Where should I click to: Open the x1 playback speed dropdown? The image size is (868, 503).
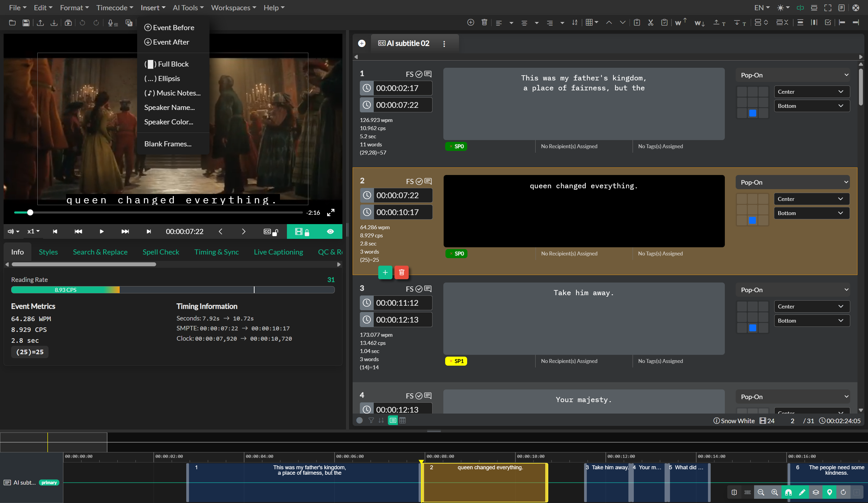(33, 231)
